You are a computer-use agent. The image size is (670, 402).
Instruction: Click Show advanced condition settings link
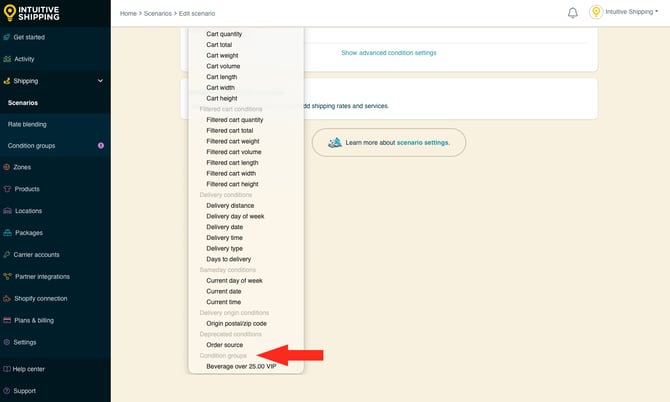coord(388,53)
